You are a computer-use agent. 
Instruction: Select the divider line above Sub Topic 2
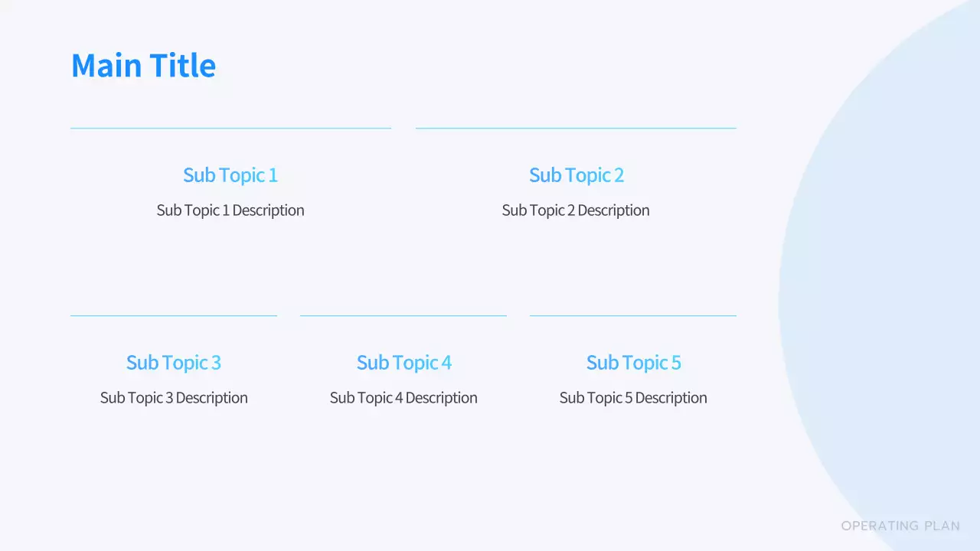click(x=576, y=128)
